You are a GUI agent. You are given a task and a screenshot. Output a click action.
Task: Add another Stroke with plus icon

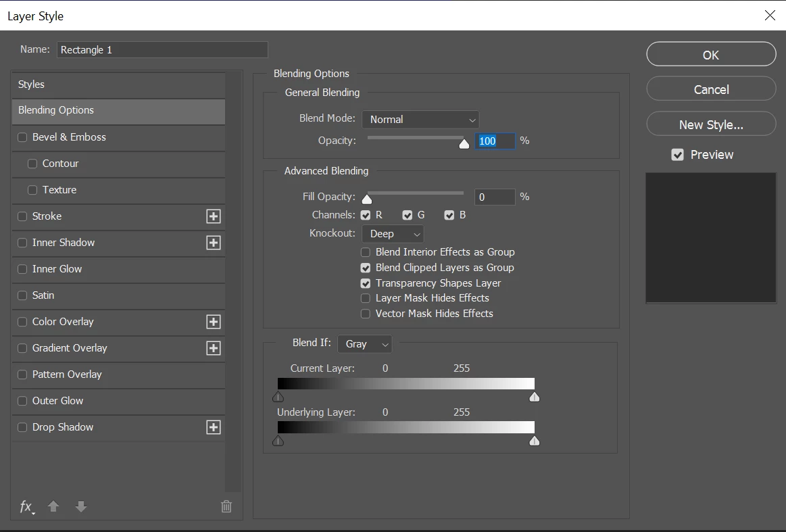tap(214, 216)
